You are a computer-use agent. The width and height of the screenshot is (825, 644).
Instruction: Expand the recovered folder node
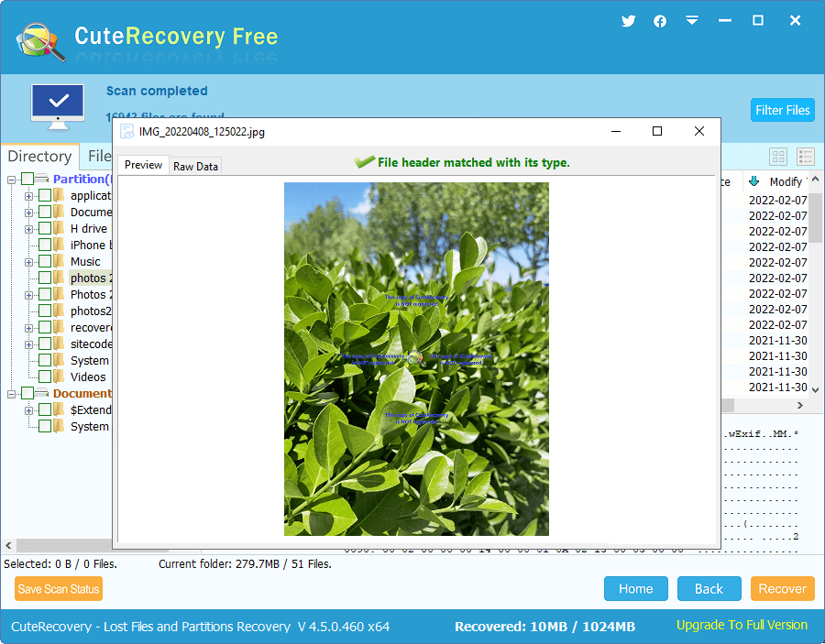point(29,328)
